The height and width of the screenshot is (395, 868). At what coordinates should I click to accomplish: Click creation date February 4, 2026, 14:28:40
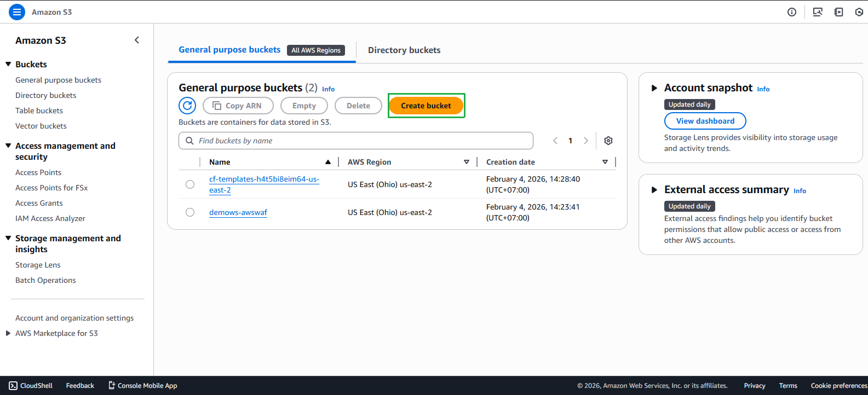pos(533,184)
